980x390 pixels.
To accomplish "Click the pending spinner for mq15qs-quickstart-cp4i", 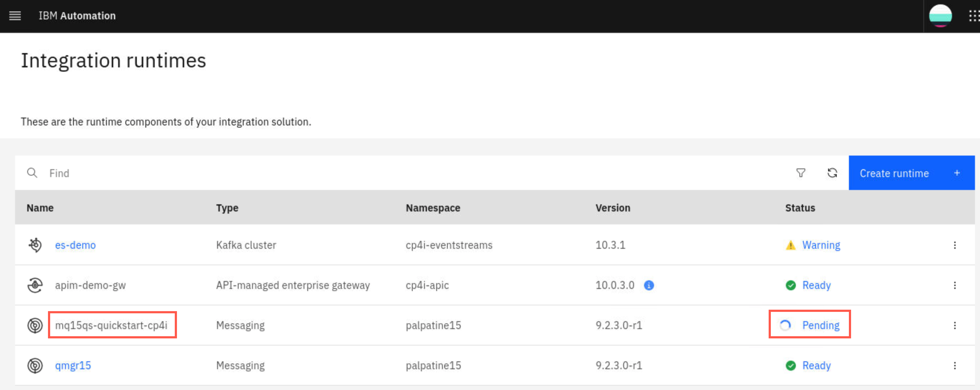I will click(785, 325).
